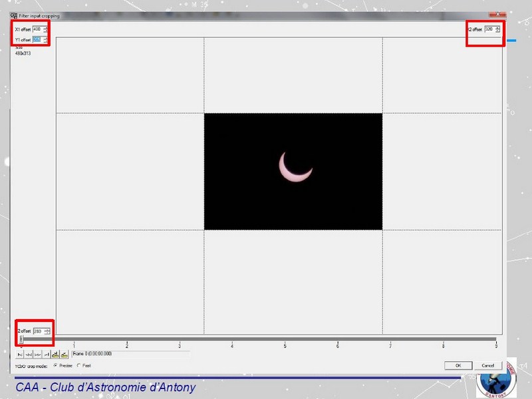Jump to the end of the video

(x=47, y=354)
